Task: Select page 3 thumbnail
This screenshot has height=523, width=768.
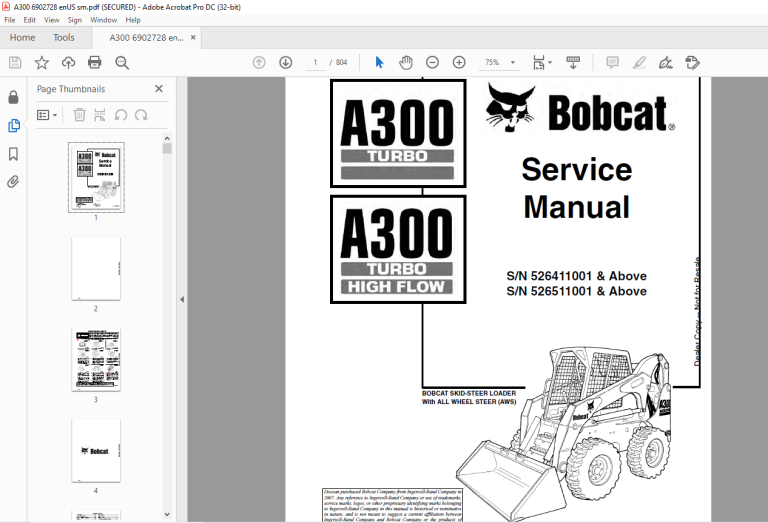Action: point(96,360)
